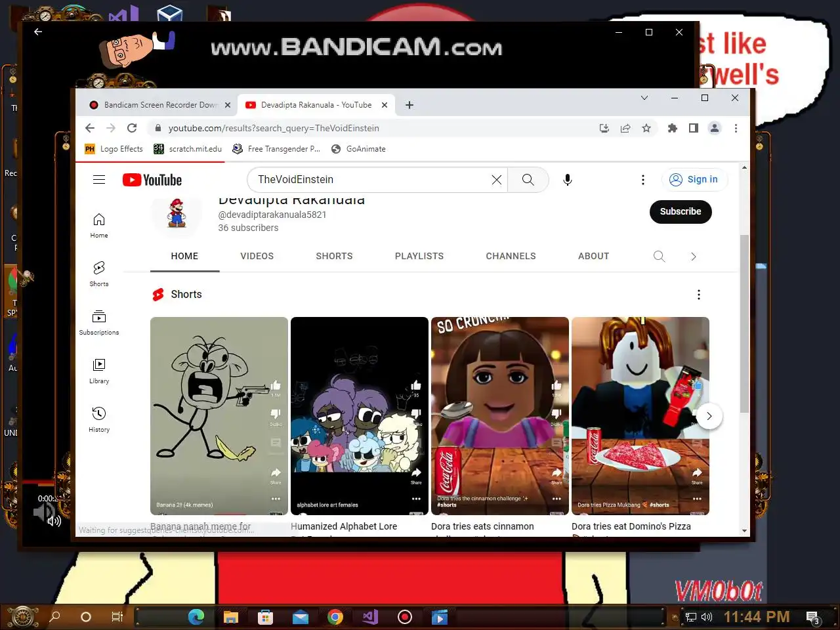Close the Devadipta Rakanuala YouTube tab
Screen dimensions: 840x630
385,105
